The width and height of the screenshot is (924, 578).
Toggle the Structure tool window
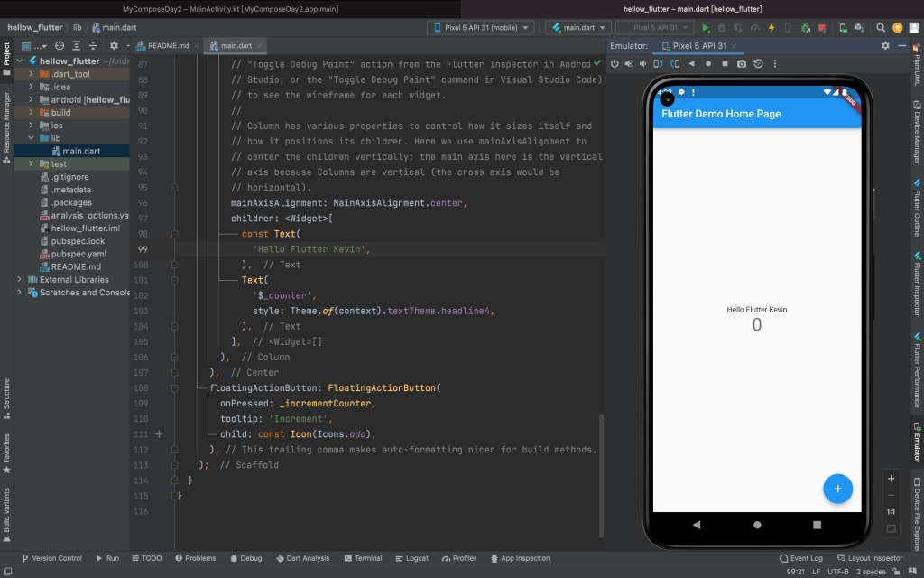(x=6, y=398)
